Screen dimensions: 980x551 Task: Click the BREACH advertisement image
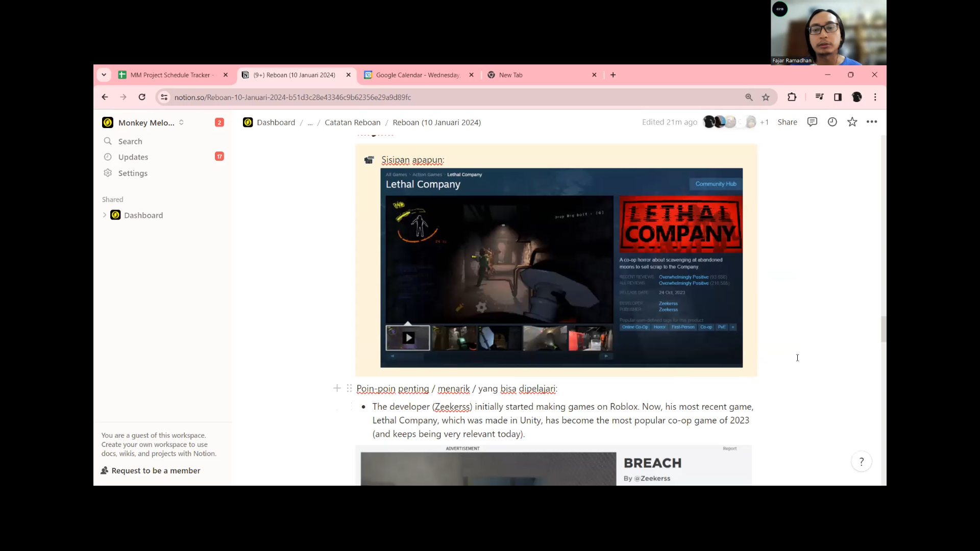click(488, 469)
